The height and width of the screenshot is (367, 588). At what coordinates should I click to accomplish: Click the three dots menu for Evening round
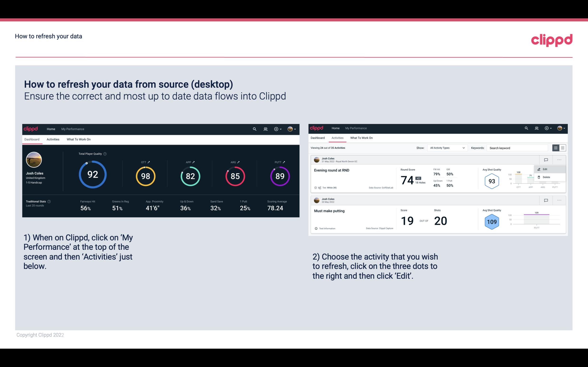pos(559,159)
